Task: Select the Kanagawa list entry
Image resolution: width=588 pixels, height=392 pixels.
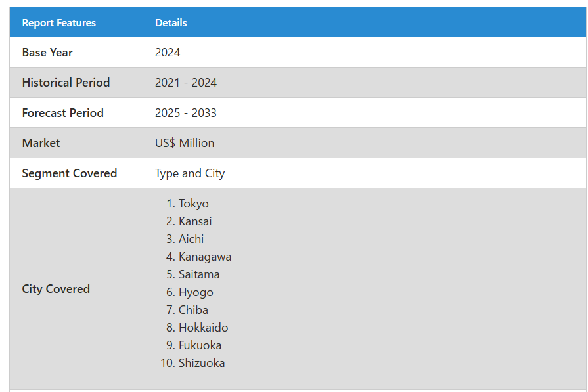Action: [204, 257]
